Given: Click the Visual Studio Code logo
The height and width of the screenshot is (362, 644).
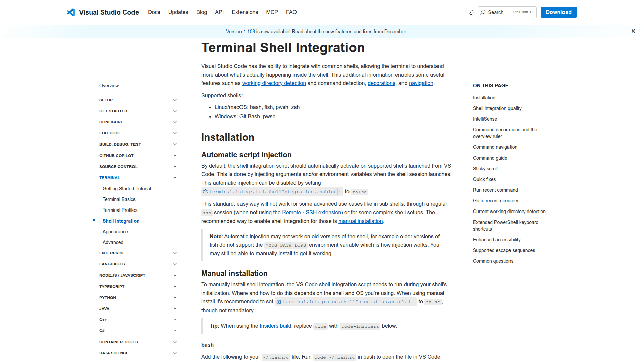Looking at the screenshot, I should [x=71, y=12].
